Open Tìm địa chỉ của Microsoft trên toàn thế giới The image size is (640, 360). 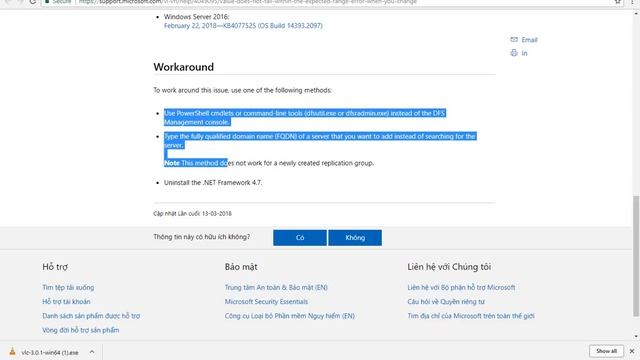(x=471, y=316)
